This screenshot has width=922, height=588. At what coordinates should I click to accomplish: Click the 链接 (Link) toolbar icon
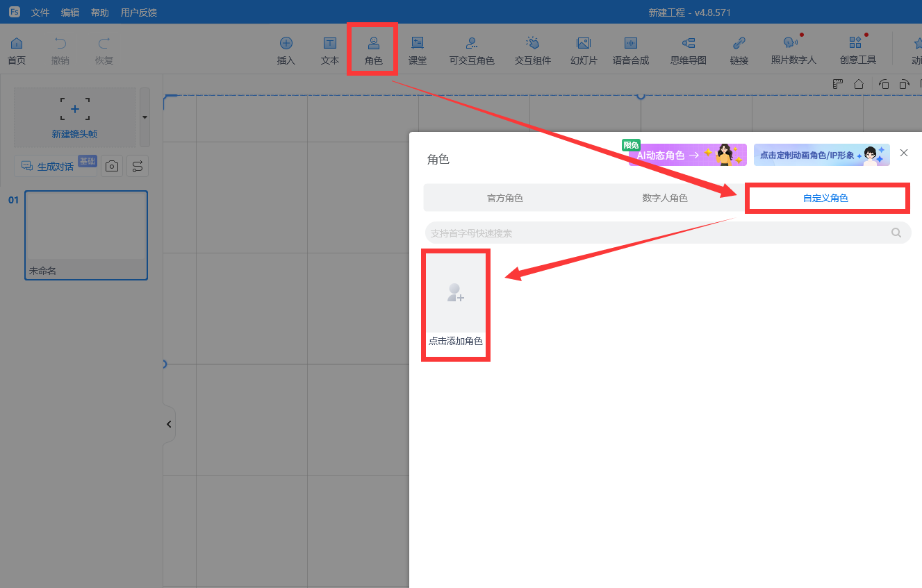tap(739, 50)
